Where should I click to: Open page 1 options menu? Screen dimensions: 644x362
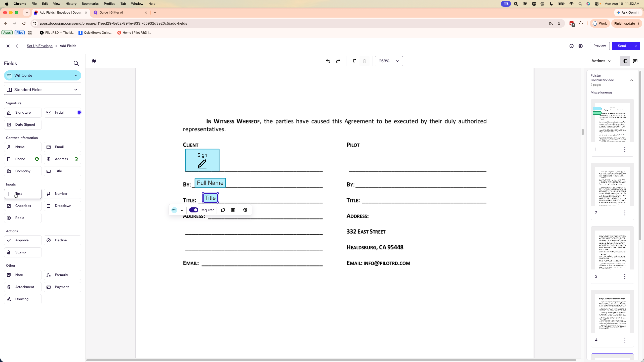[625, 149]
